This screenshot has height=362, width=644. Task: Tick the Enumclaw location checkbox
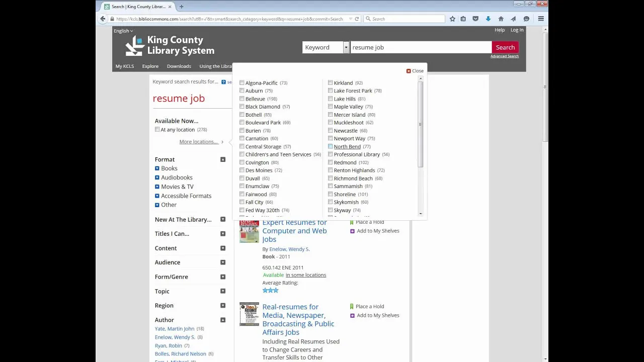click(x=242, y=186)
